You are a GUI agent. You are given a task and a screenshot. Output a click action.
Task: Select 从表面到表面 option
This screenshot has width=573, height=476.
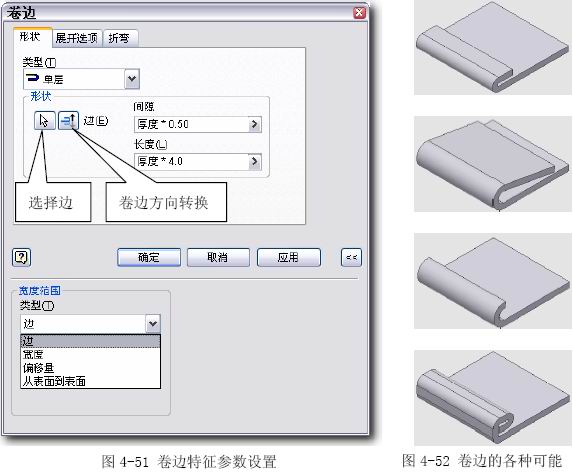pos(90,381)
